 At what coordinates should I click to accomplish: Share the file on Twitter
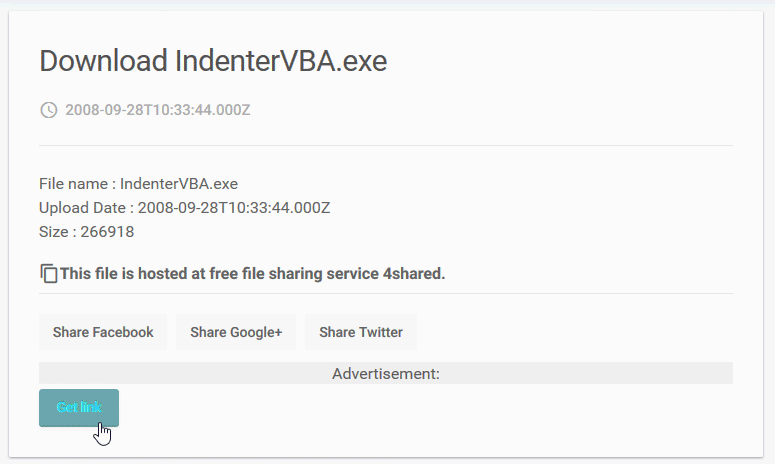coord(361,332)
